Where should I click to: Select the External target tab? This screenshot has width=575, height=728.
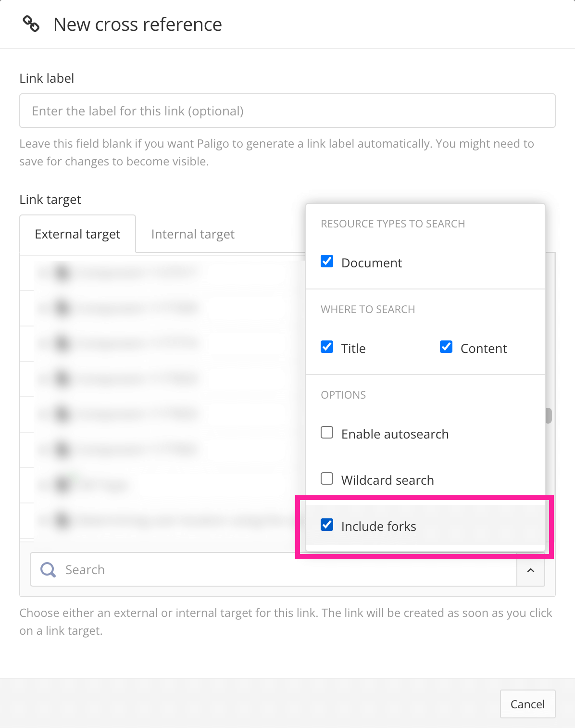[x=77, y=234]
